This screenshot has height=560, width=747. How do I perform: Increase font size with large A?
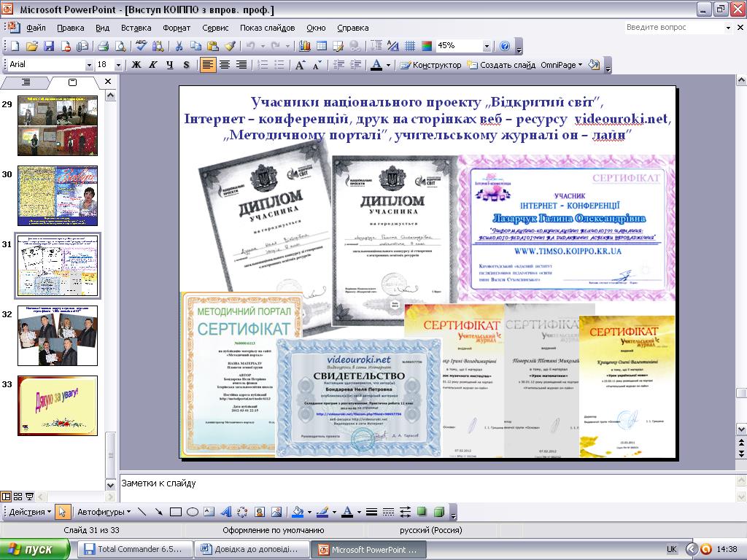point(300,65)
